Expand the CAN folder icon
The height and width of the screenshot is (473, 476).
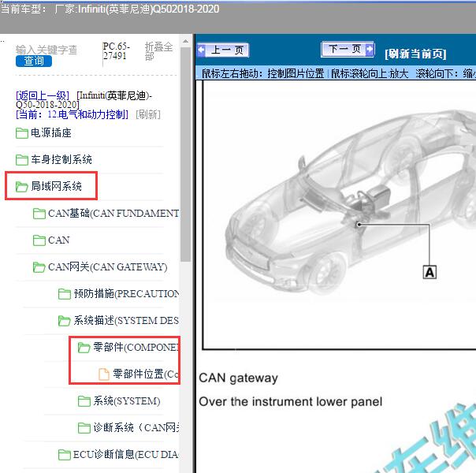click(x=39, y=240)
